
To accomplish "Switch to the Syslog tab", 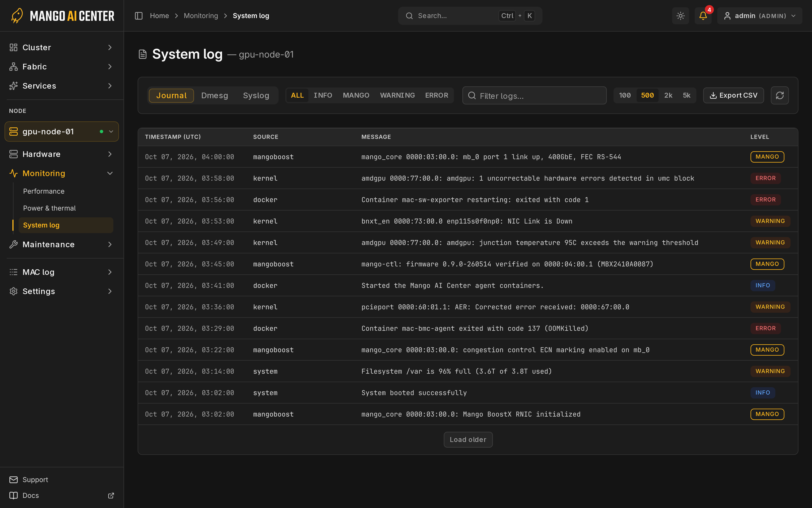I will pyautogui.click(x=256, y=95).
